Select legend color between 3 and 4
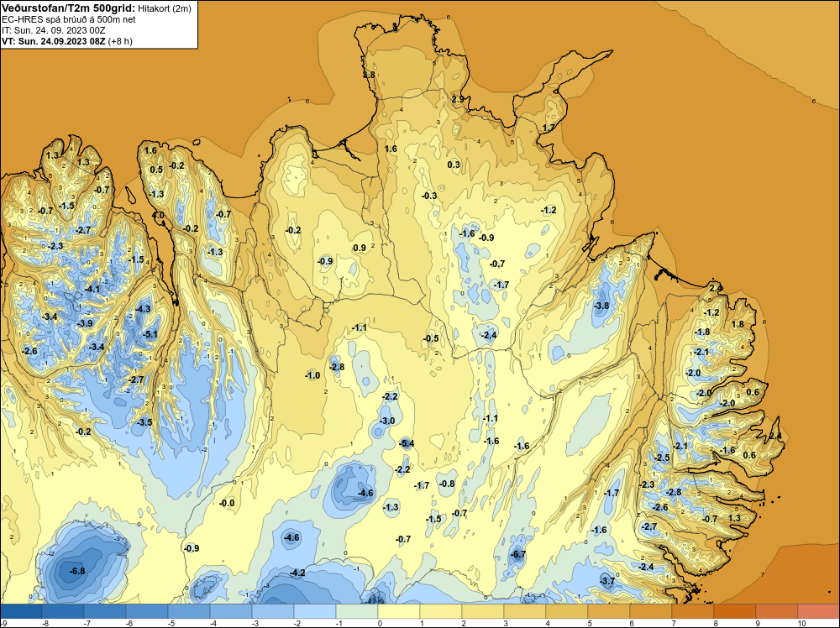The image size is (840, 628). [x=524, y=611]
